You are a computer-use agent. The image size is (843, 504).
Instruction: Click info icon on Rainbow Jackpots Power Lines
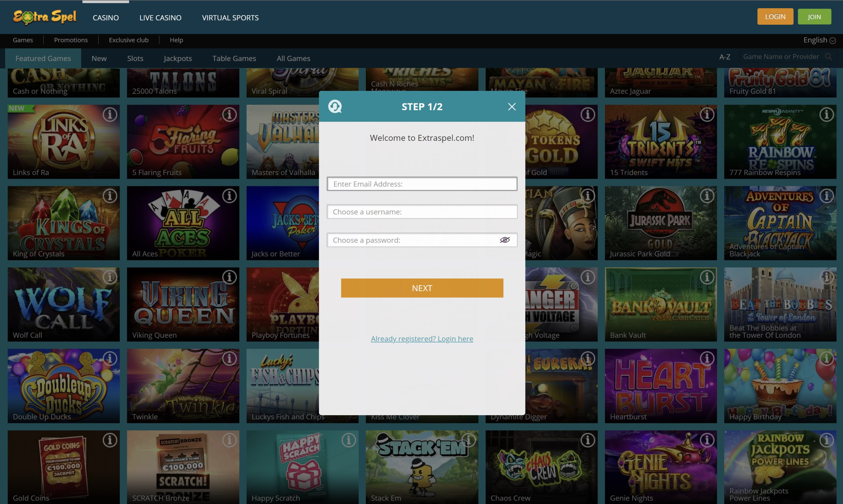tap(827, 441)
